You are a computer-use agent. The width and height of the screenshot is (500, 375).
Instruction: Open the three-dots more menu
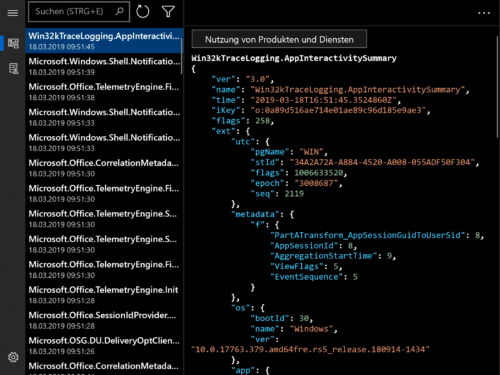pos(484,13)
